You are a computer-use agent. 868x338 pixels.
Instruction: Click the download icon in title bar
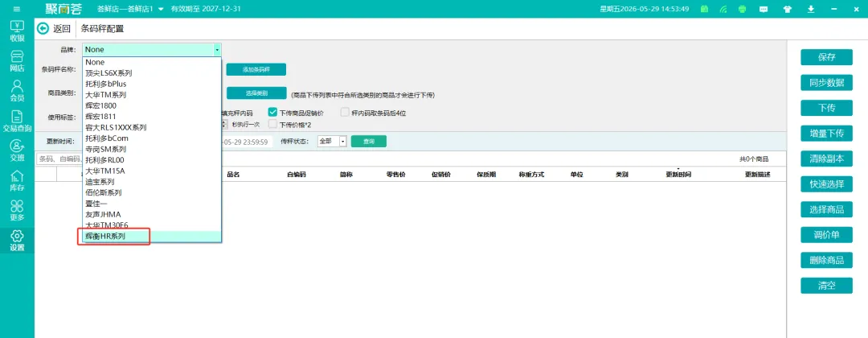coord(811,9)
